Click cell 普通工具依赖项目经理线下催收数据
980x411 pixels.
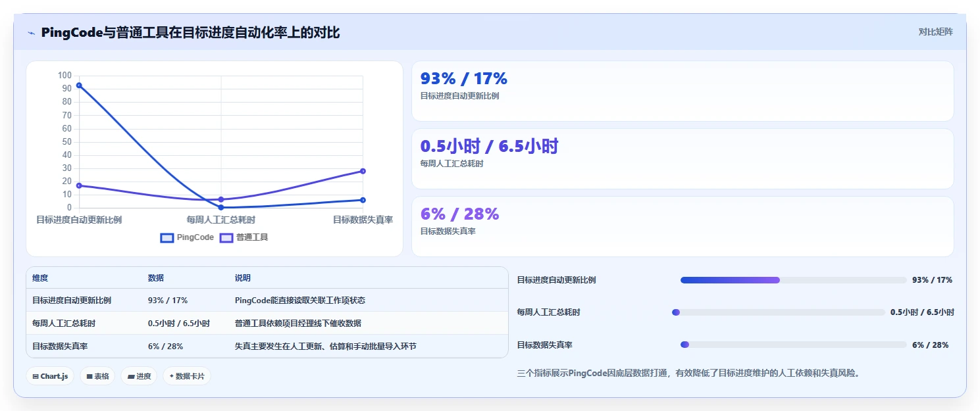[298, 324]
